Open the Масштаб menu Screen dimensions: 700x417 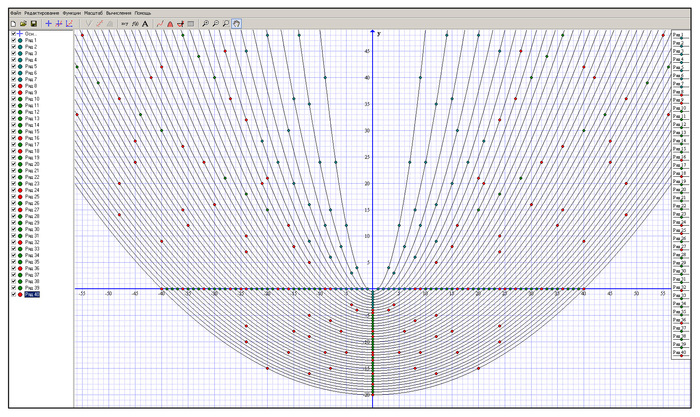pos(95,11)
